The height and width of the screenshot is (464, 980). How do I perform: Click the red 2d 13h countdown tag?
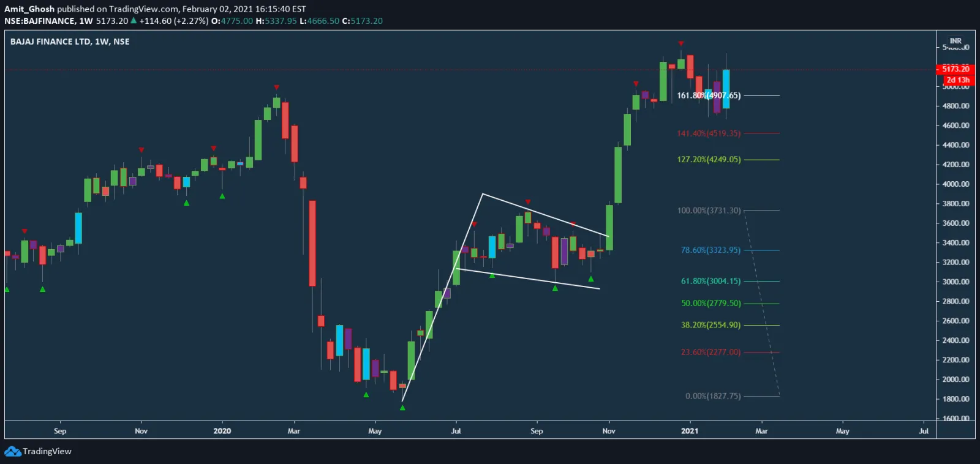957,80
